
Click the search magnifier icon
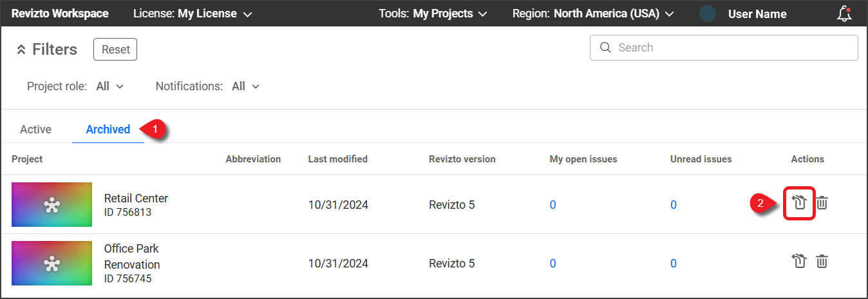tap(605, 48)
